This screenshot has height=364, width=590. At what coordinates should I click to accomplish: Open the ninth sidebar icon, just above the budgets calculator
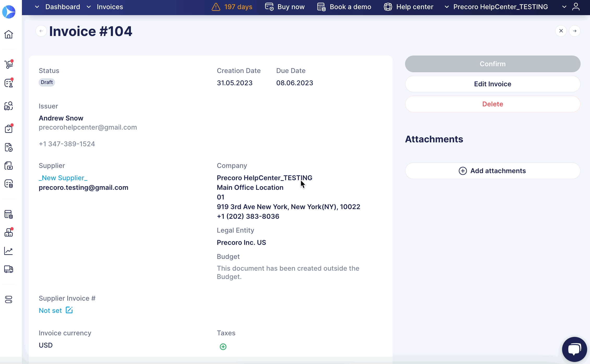click(x=9, y=184)
